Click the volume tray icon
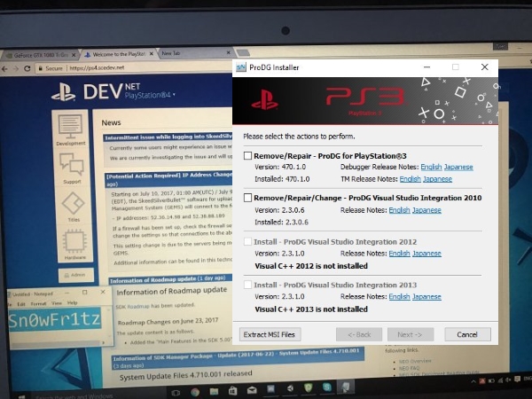Viewport: 532px width, 399px height. point(509,380)
